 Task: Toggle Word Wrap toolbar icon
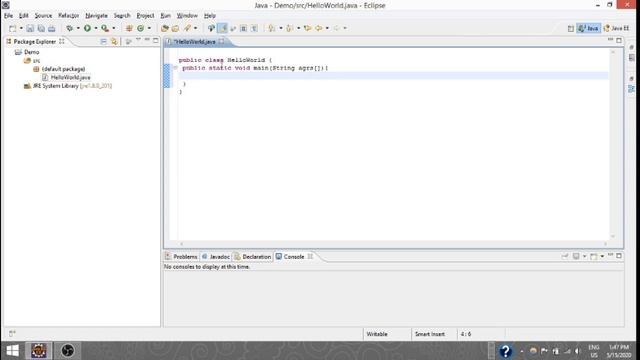tap(233, 28)
